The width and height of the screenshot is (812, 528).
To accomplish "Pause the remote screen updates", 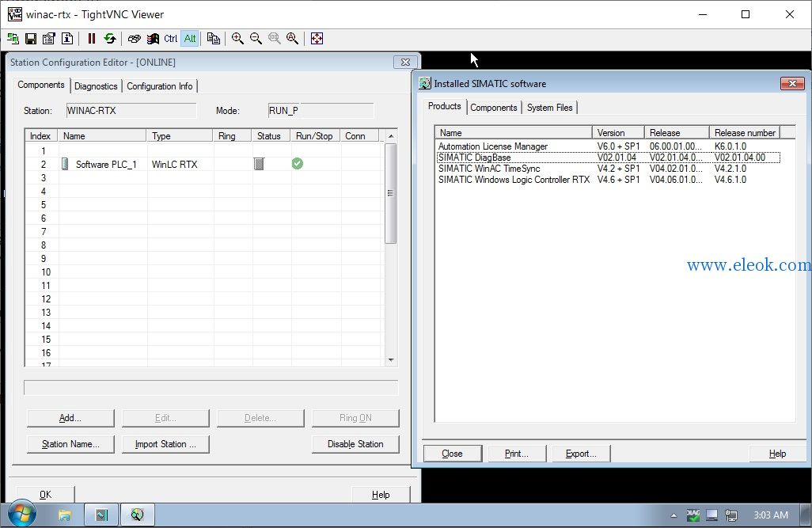I will point(92,38).
